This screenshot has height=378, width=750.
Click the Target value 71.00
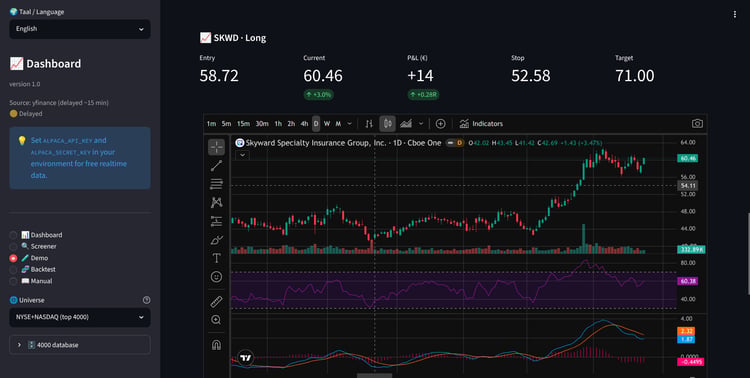[634, 76]
